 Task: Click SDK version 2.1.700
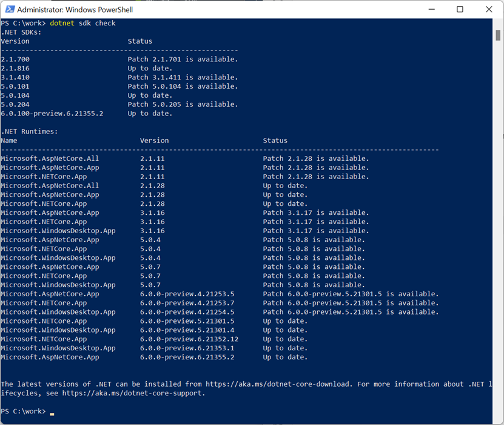pyautogui.click(x=15, y=59)
